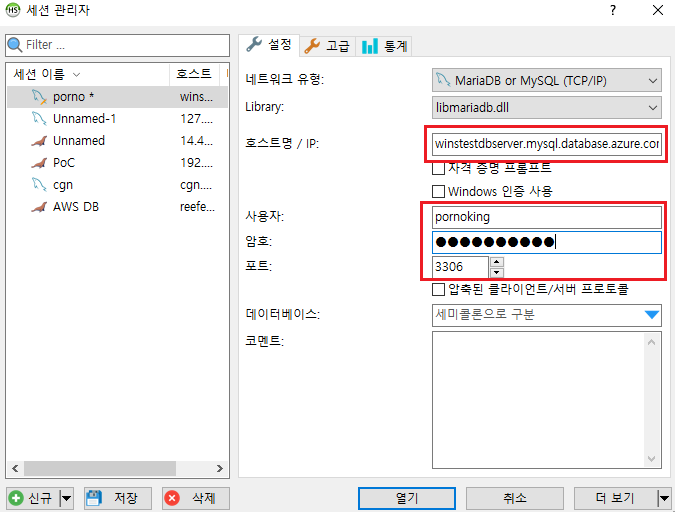Viewport: 675px width, 512px height.
Task: Click the green plus icon on 신규
Action: pos(16,498)
